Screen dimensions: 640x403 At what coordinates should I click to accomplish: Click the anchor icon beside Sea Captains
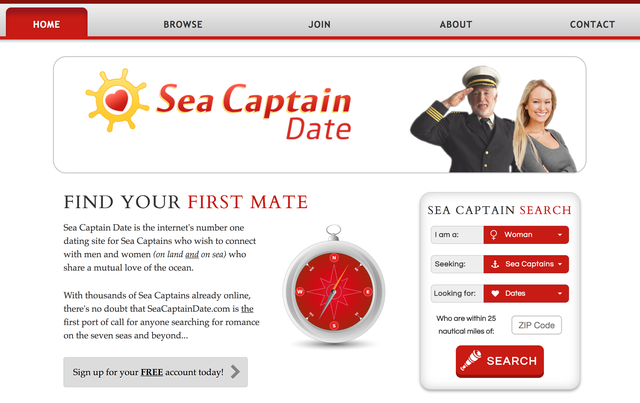[x=495, y=264]
